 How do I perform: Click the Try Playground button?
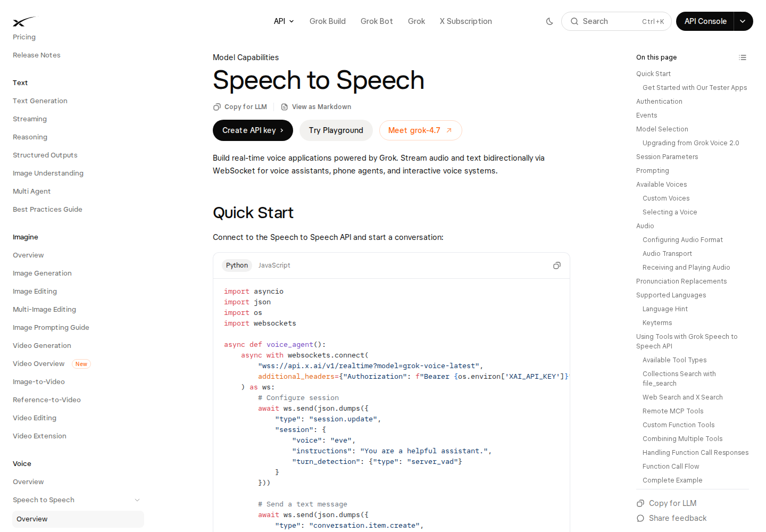(x=336, y=130)
